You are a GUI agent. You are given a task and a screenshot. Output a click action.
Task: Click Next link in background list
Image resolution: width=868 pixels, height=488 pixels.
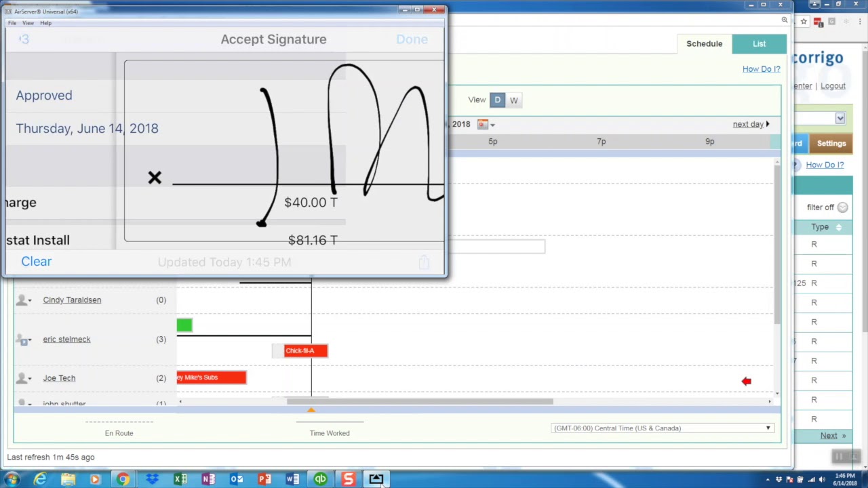click(x=829, y=436)
